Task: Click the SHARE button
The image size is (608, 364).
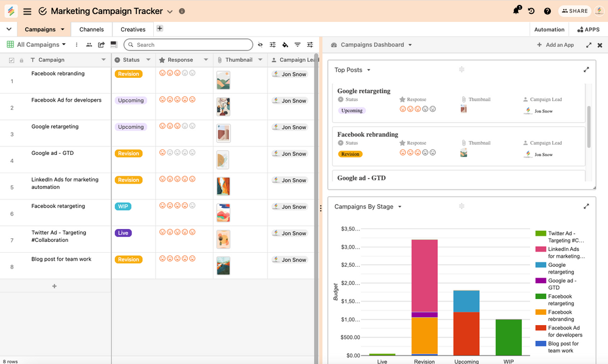Action: coord(575,11)
